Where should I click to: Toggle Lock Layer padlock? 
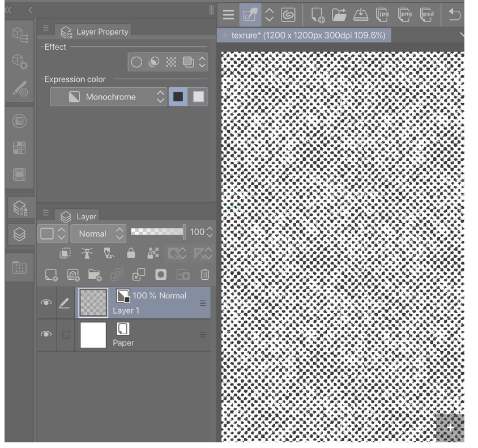point(131,253)
